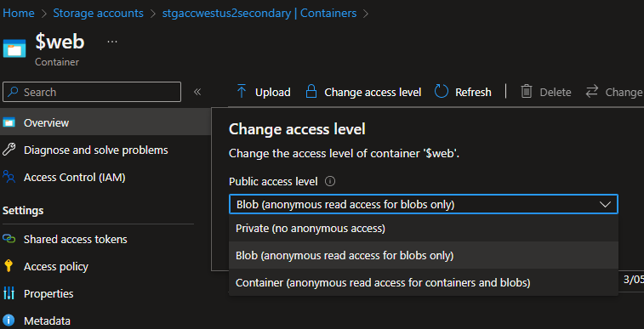Image resolution: width=644 pixels, height=329 pixels.
Task: Click the Storage accounts breadcrumb link
Action: click(98, 13)
